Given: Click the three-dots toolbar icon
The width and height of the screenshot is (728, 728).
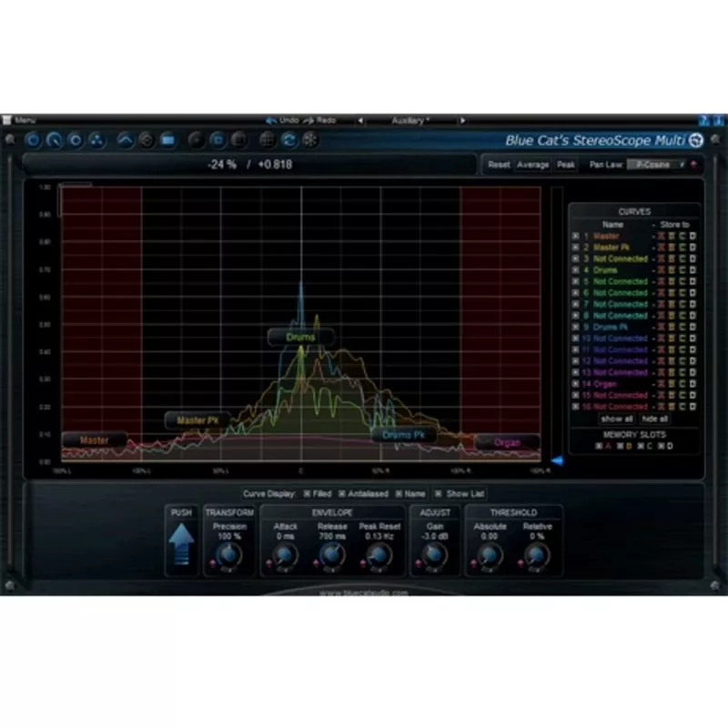Looking at the screenshot, I should [96, 140].
